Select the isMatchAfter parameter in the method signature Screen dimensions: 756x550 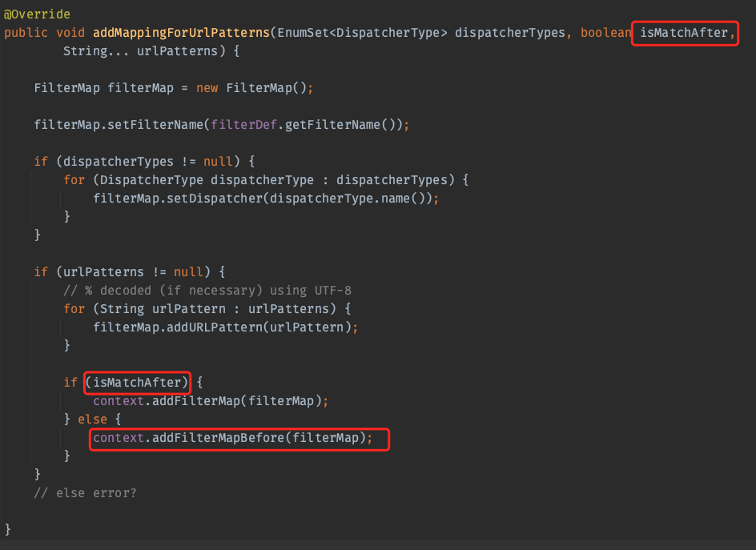[684, 33]
